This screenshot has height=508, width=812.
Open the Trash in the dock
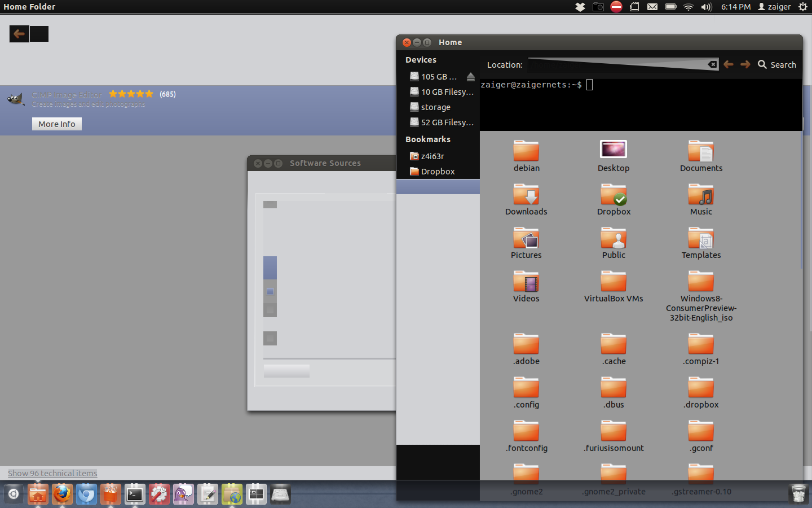[x=798, y=494]
